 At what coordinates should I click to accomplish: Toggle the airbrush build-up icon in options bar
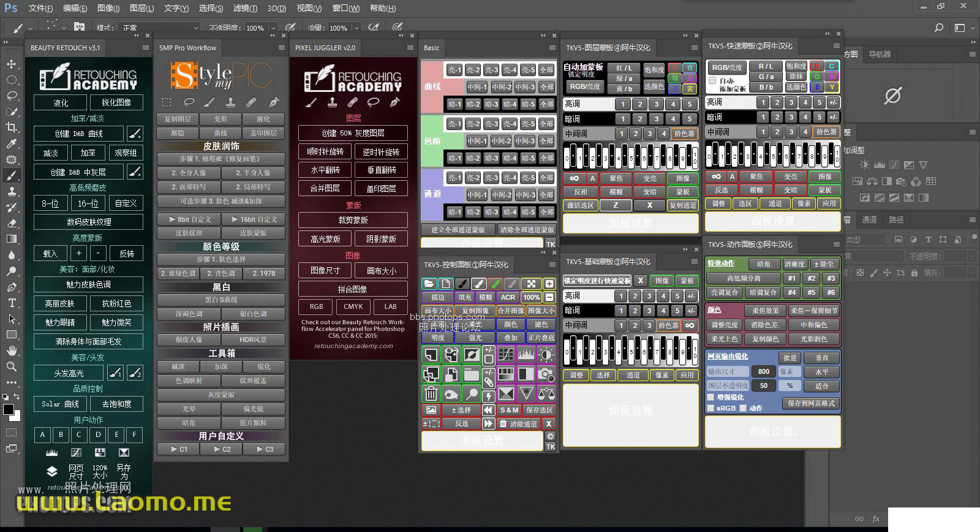click(374, 28)
